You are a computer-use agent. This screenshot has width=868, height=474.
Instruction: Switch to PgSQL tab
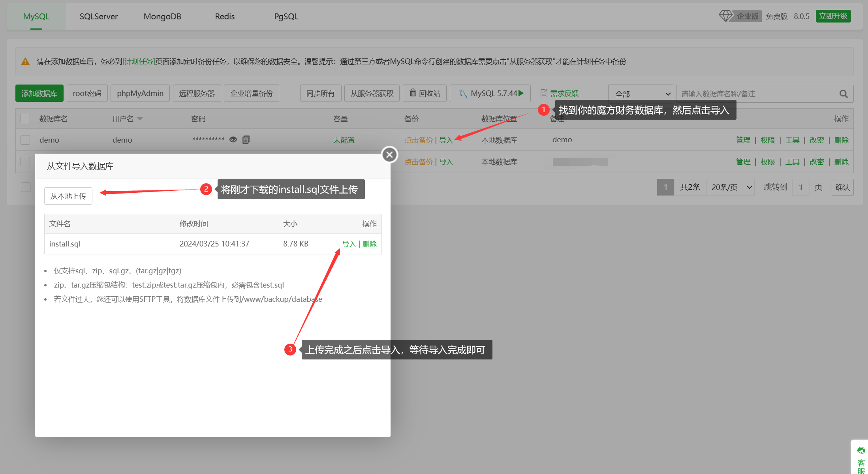click(286, 17)
